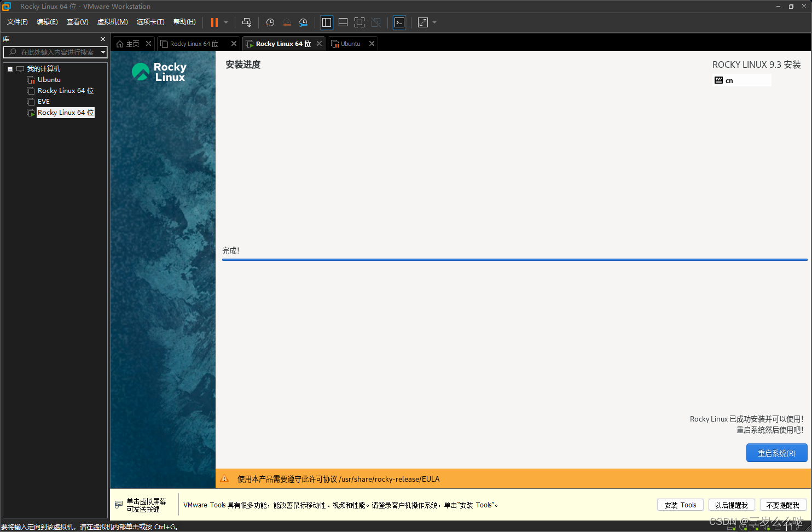Select the first Rocky Linux 64 位 tree entry
This screenshot has width=812, height=532.
(66, 91)
